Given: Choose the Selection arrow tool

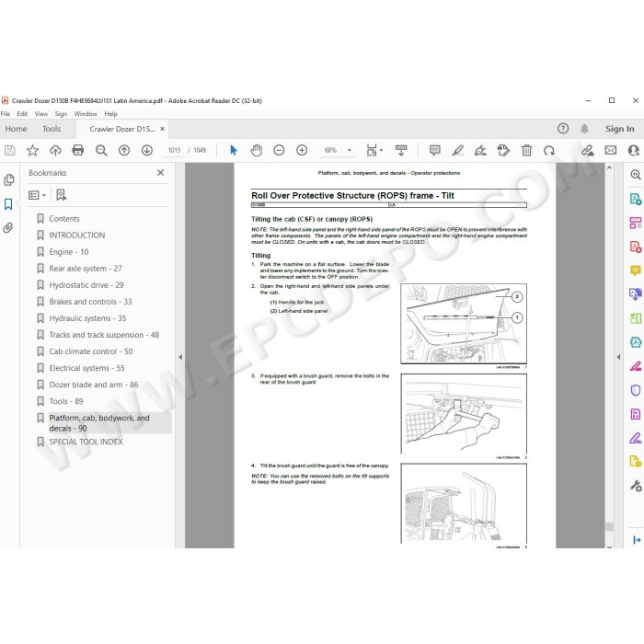Looking at the screenshot, I should [x=234, y=150].
